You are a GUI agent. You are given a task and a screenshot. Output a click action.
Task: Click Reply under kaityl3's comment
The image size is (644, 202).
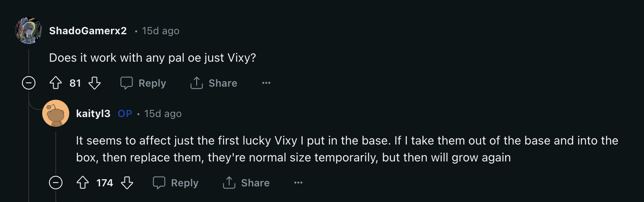(175, 183)
